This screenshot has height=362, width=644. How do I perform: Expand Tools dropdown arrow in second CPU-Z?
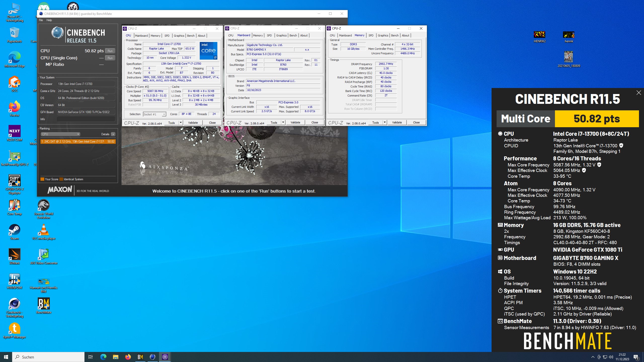tap(283, 122)
